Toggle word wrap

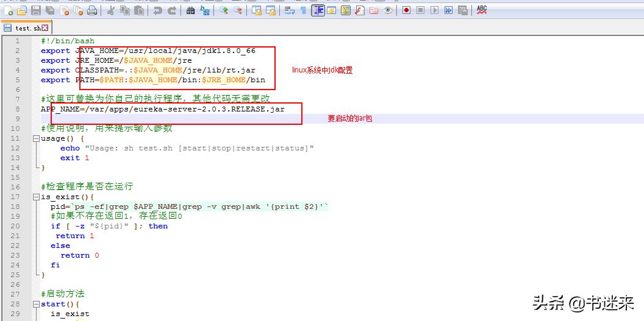point(290,10)
